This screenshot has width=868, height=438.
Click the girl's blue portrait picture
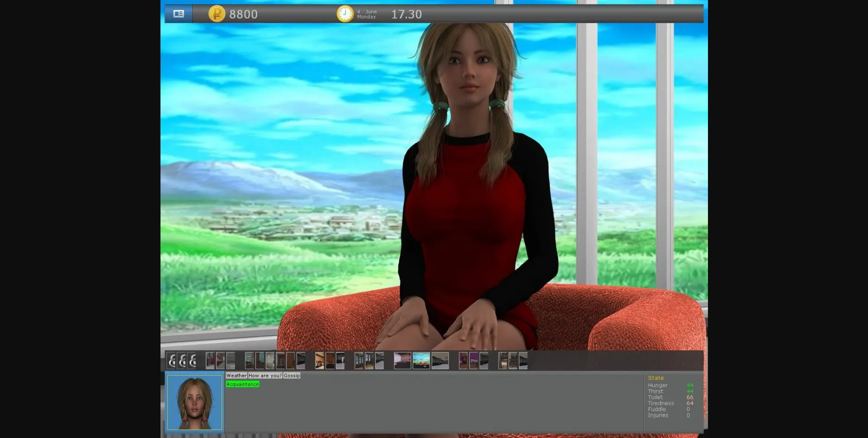click(x=193, y=402)
